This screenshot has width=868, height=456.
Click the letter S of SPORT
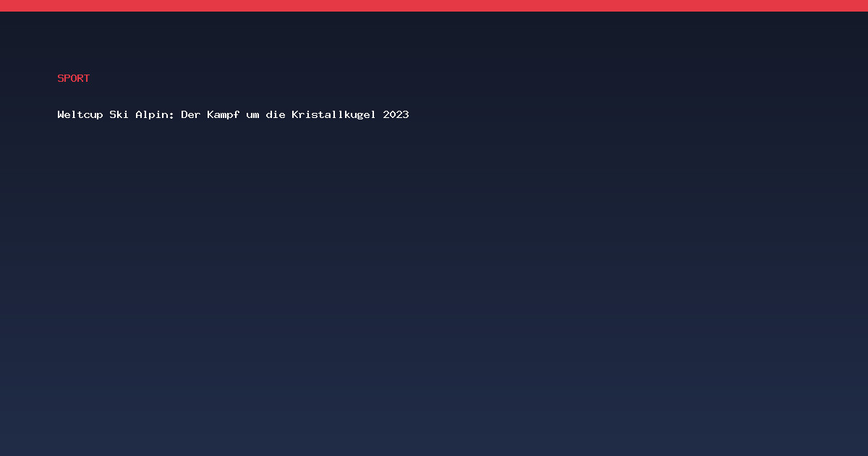coord(61,78)
